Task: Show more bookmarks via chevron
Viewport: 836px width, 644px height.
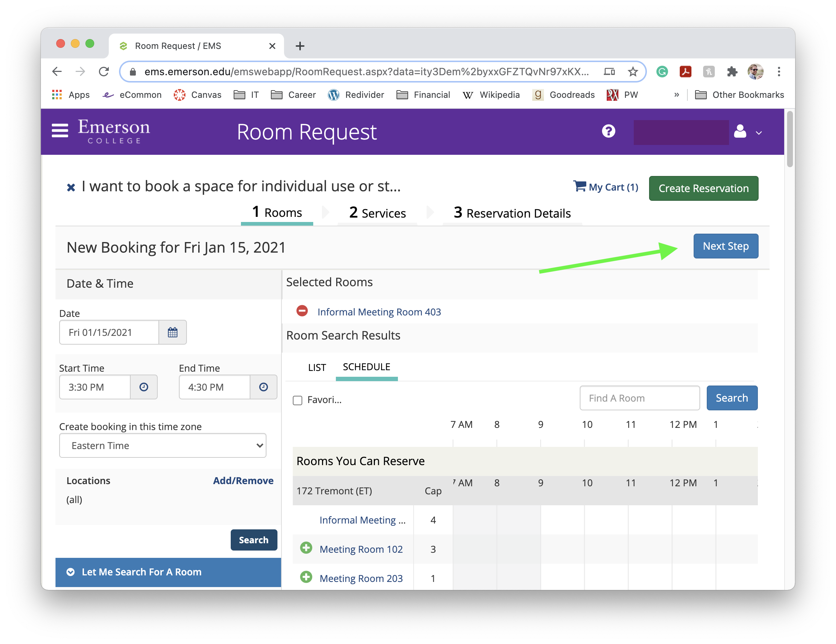Action: click(x=676, y=95)
